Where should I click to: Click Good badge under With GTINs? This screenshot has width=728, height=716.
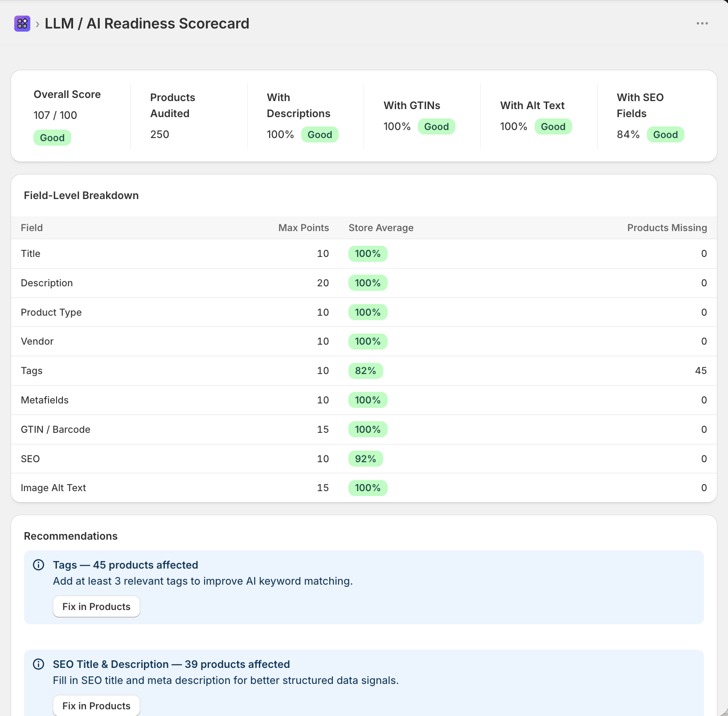click(437, 126)
